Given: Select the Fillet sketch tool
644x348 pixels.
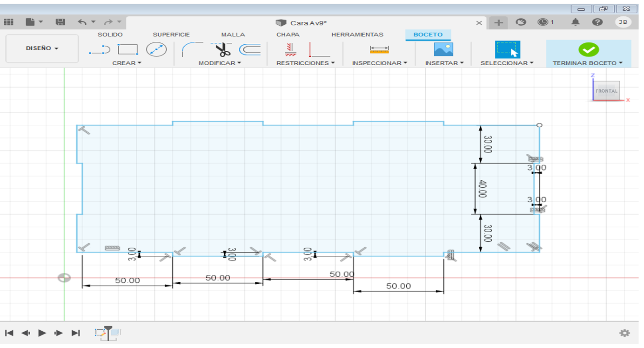Looking at the screenshot, I should (192, 49).
